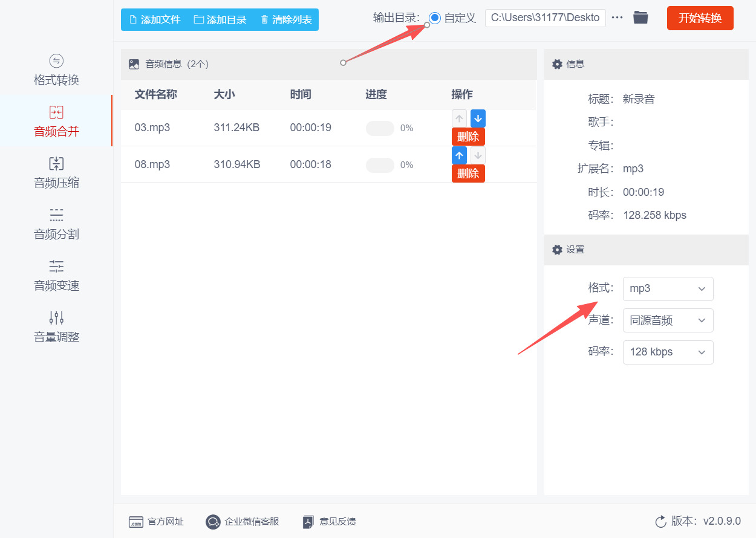This screenshot has width=756, height=538.
Task: Click the disabled up arrow for 03.mp3
Action: (x=459, y=118)
